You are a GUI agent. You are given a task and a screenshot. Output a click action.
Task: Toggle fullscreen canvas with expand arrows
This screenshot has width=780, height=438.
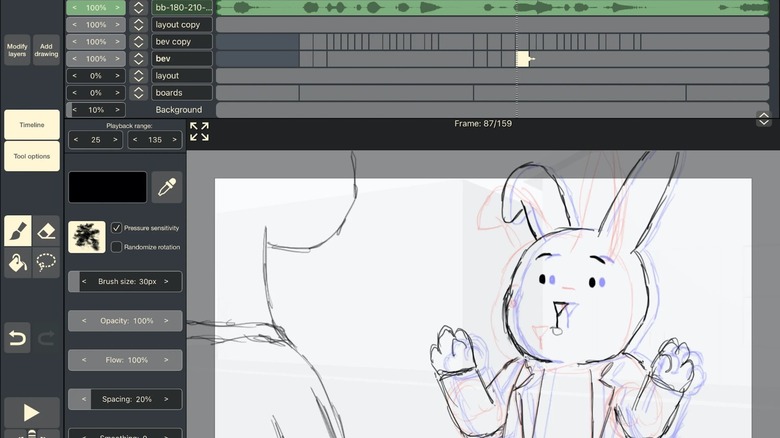point(199,131)
